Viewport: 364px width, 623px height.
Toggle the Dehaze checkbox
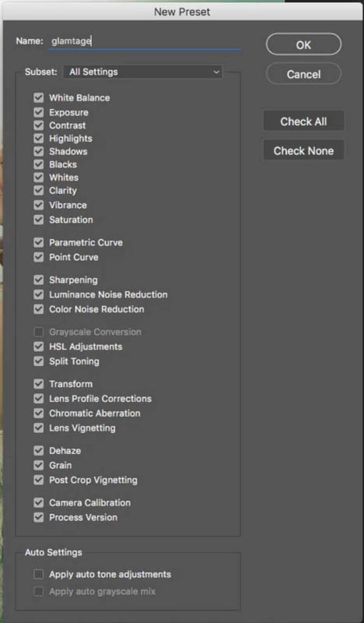(x=39, y=451)
